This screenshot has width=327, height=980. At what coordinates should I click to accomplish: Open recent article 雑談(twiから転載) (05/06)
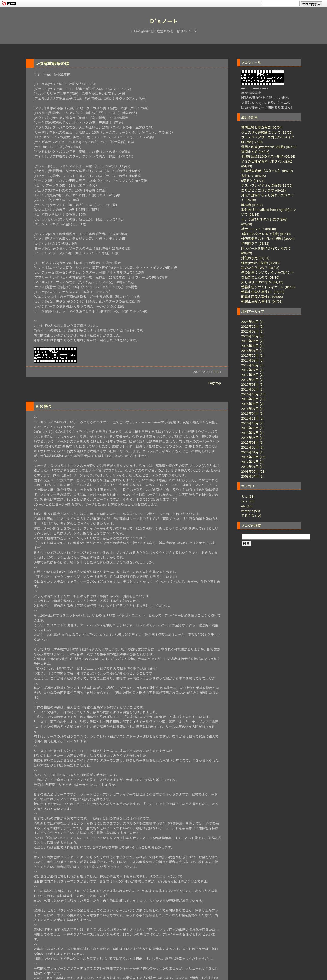pyautogui.click(x=260, y=263)
